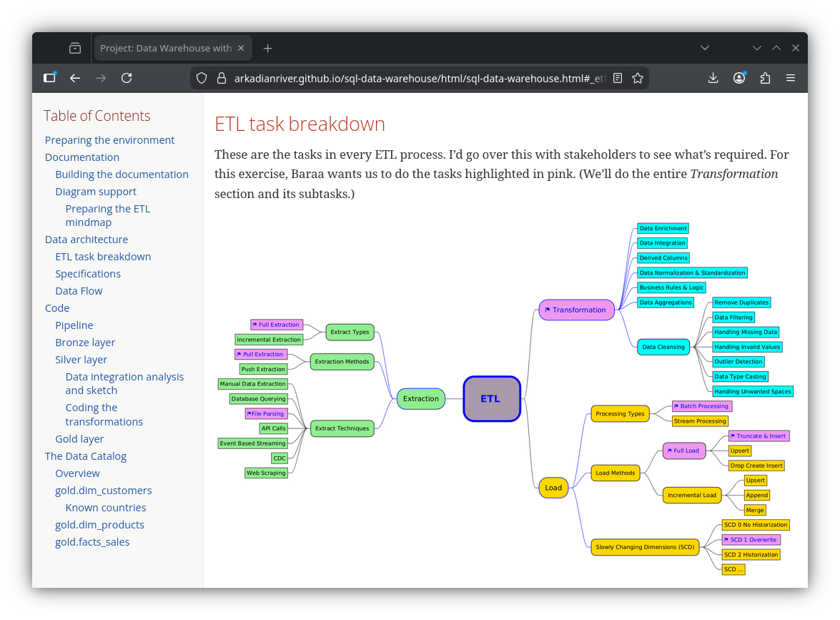
Task: Open the tab list dropdown chevron
Action: tap(705, 48)
